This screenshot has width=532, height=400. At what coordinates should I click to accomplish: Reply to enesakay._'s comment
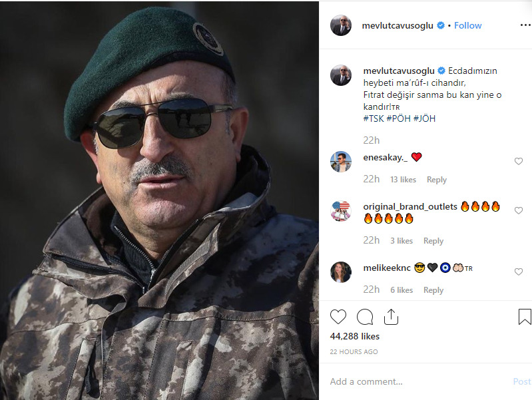point(437,180)
